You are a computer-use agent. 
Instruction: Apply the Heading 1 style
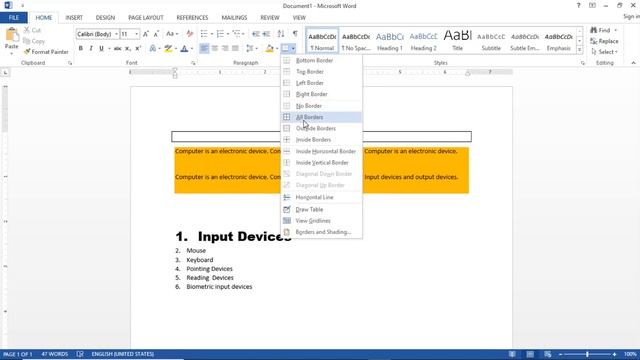click(389, 41)
